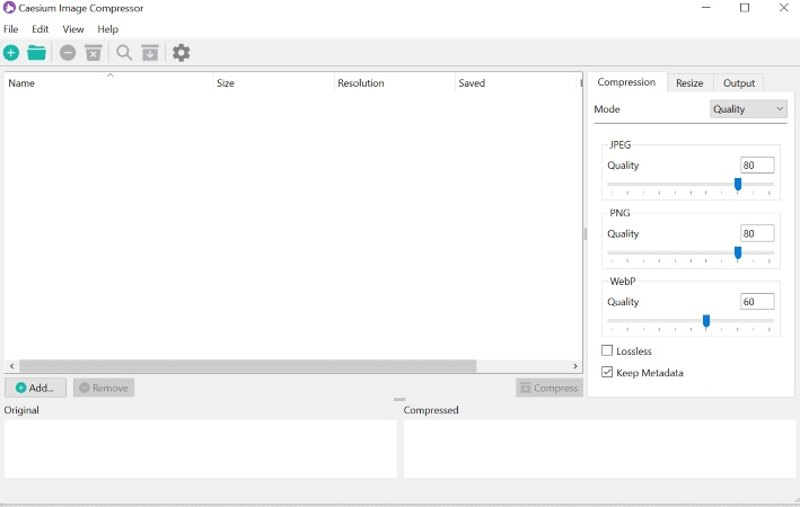Click the Remove button below the list
The width and height of the screenshot is (800, 507).
pyautogui.click(x=104, y=388)
